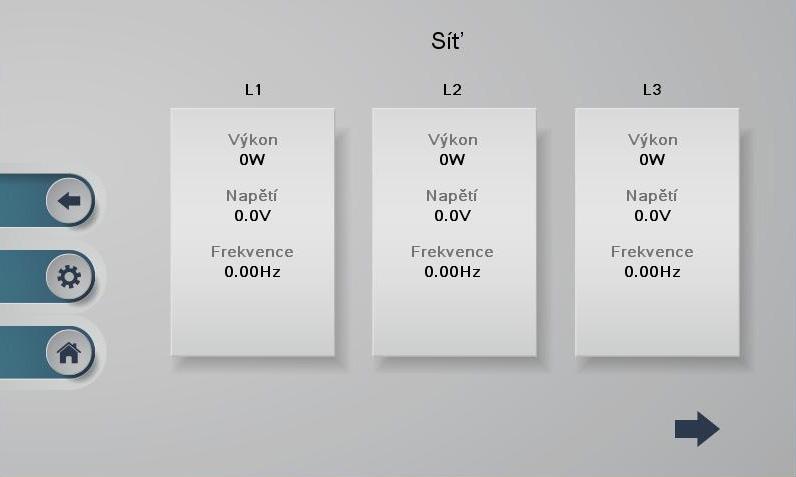The width and height of the screenshot is (796, 477).
Task: Click L3 Frekvence value 0.00Hz
Action: [x=652, y=271]
